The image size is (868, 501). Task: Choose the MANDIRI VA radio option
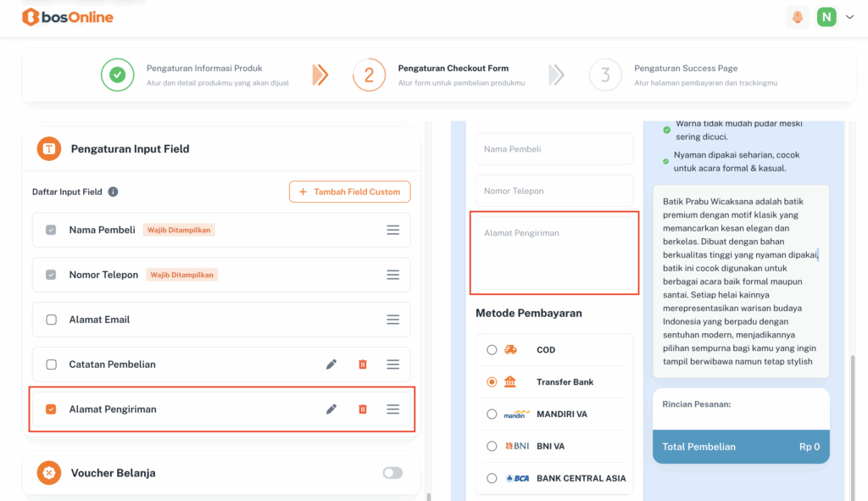(x=492, y=415)
